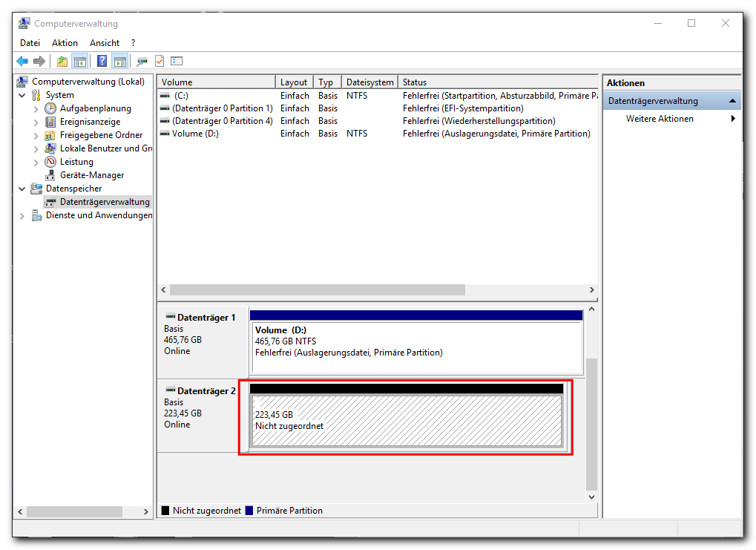This screenshot has height=550, width=756.
Task: Sort by the Layout column header
Action: [295, 82]
